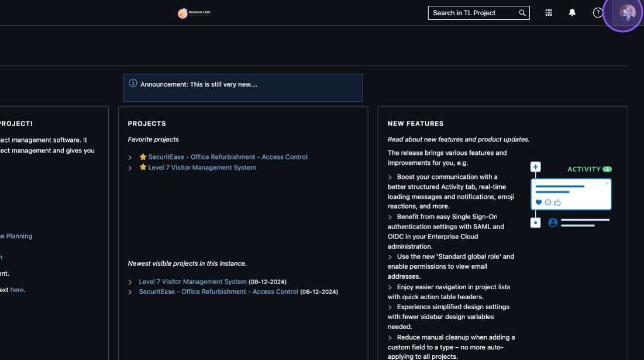Open the notifications bell

[x=572, y=13]
